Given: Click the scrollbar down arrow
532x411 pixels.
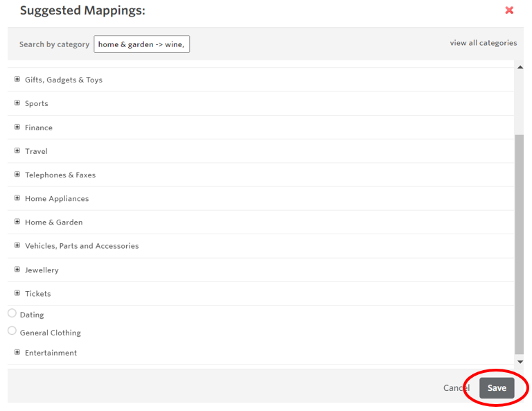Looking at the screenshot, I should pyautogui.click(x=520, y=362).
